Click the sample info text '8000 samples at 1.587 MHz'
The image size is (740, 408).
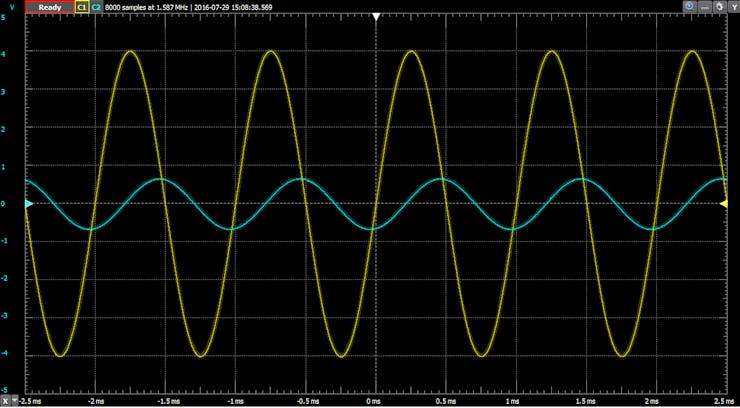145,8
